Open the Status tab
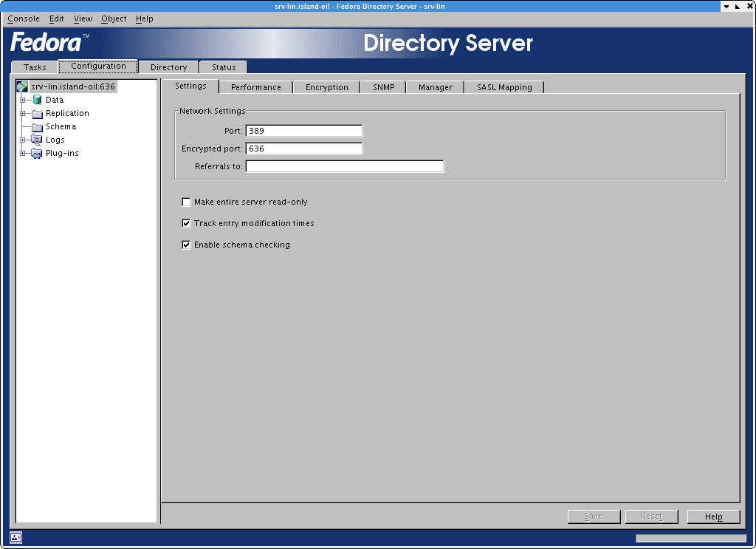Viewport: 756px width, 549px height. (224, 67)
